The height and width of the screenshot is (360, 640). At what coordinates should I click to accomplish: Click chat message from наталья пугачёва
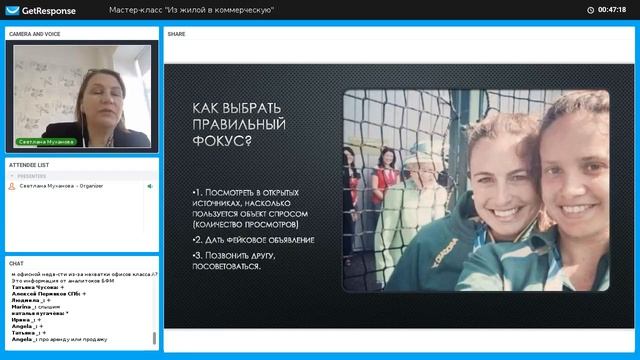[40, 313]
